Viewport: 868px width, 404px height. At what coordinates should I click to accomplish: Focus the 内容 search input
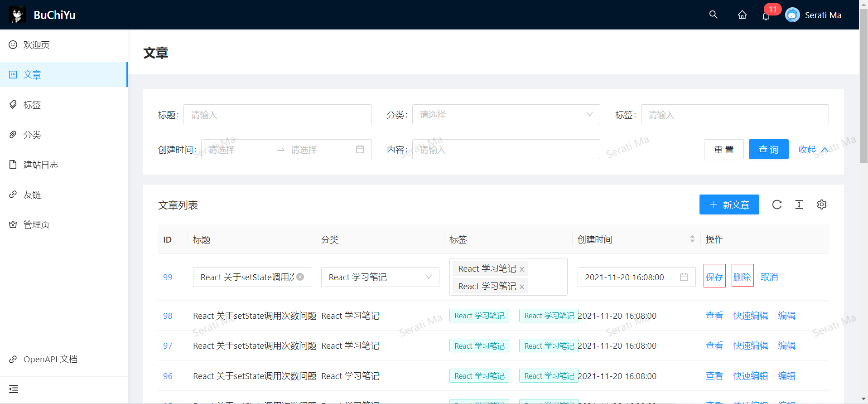pyautogui.click(x=506, y=149)
